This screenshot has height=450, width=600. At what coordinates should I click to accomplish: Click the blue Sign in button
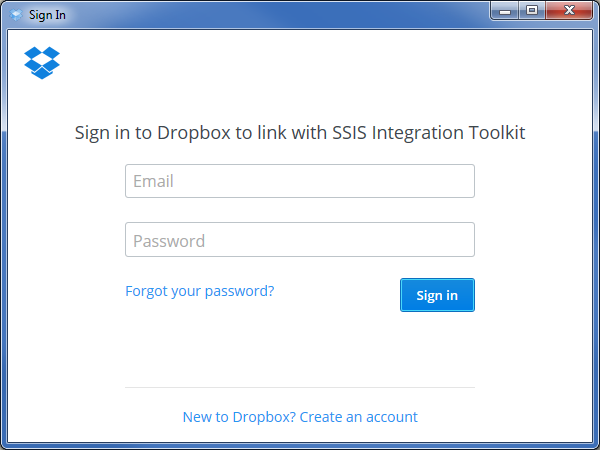[x=437, y=295]
